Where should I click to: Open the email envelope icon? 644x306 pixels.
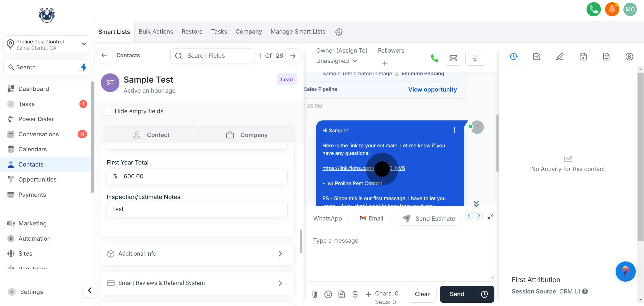453,58
